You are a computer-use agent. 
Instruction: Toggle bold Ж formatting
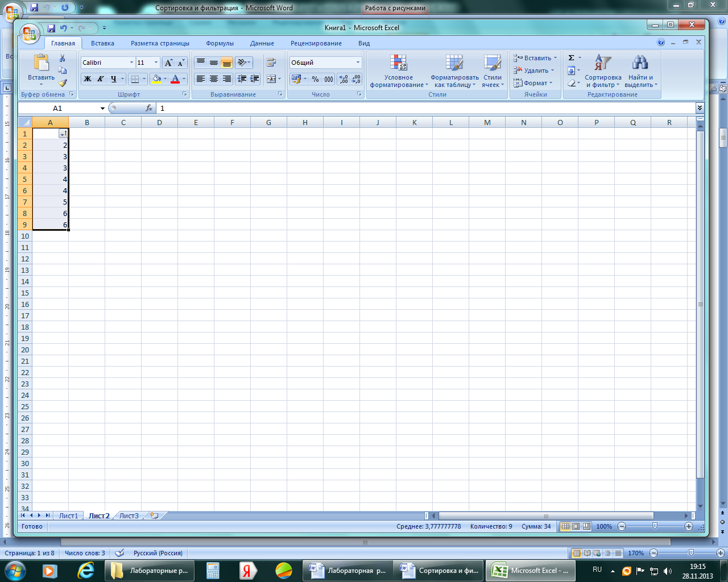[x=88, y=79]
